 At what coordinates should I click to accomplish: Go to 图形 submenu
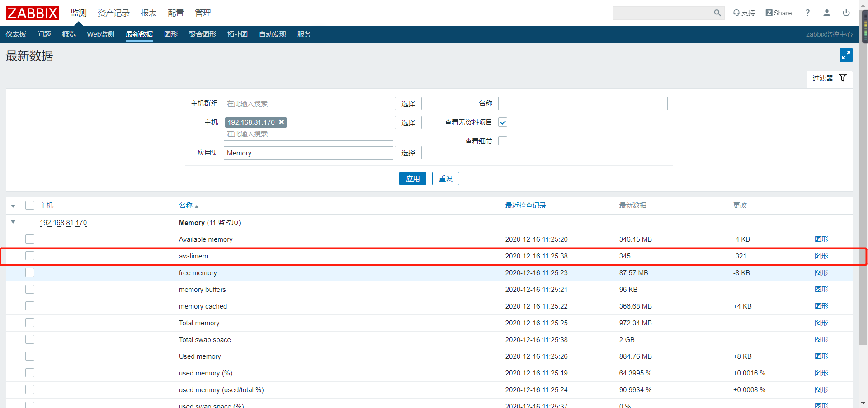pyautogui.click(x=171, y=34)
